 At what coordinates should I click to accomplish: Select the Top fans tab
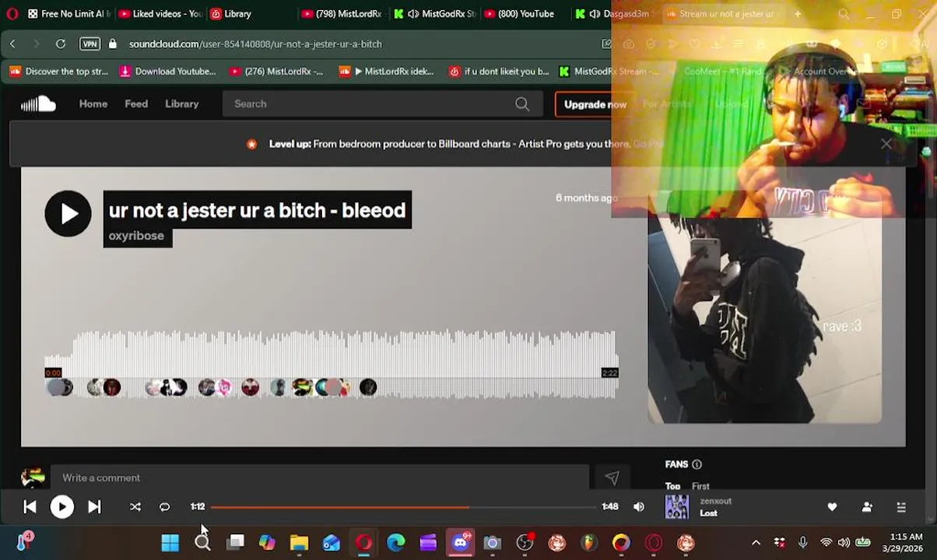click(672, 486)
